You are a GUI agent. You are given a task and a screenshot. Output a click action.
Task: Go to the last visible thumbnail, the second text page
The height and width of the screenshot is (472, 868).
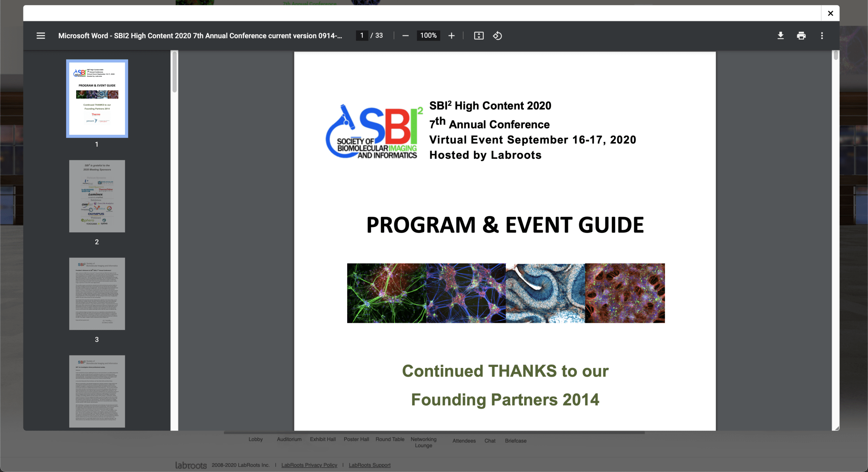coord(97,391)
